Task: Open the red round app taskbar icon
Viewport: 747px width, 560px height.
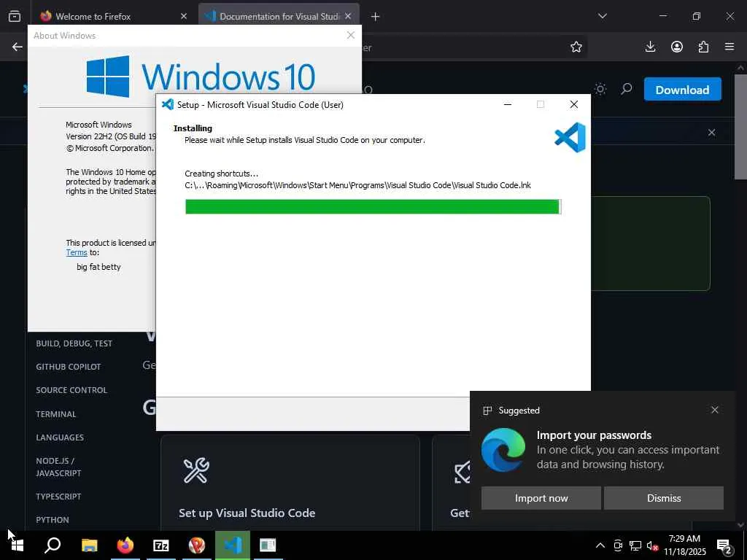Action: (x=197, y=545)
